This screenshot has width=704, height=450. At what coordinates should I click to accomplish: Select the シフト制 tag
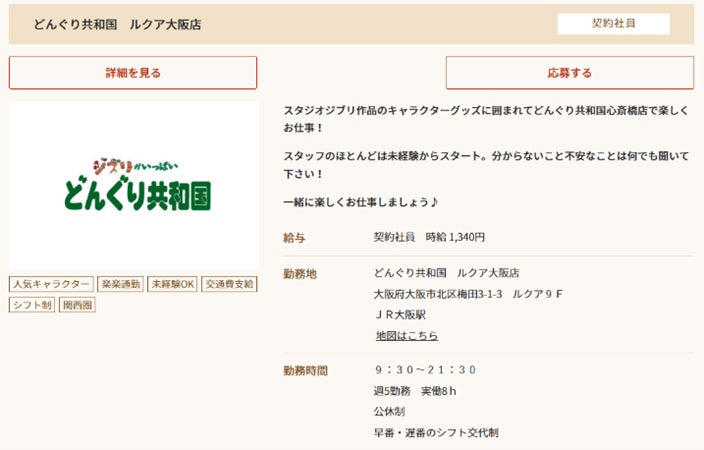tap(32, 305)
